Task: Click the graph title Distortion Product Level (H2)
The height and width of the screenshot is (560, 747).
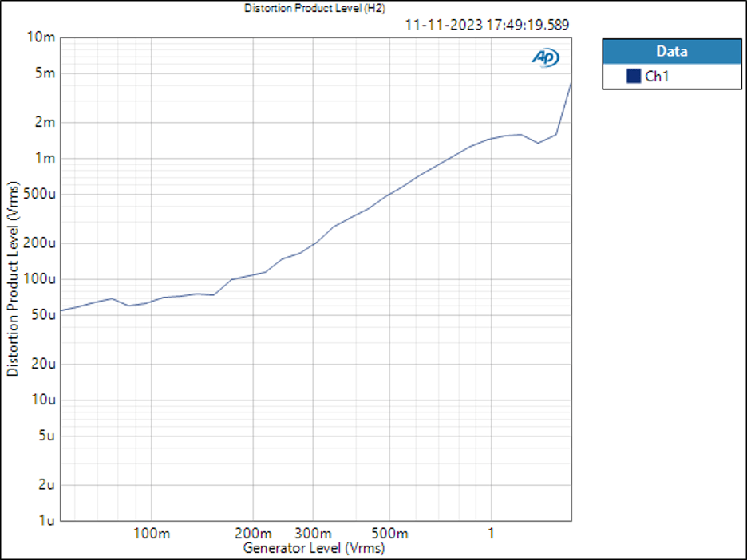Action: [315, 8]
